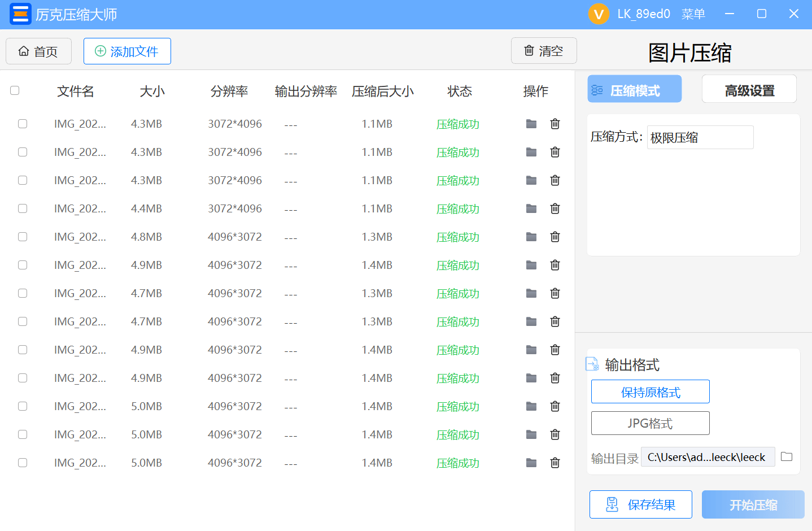This screenshot has width=812, height=531.
Task: Click the 4.8MB size cell
Action: (146, 237)
